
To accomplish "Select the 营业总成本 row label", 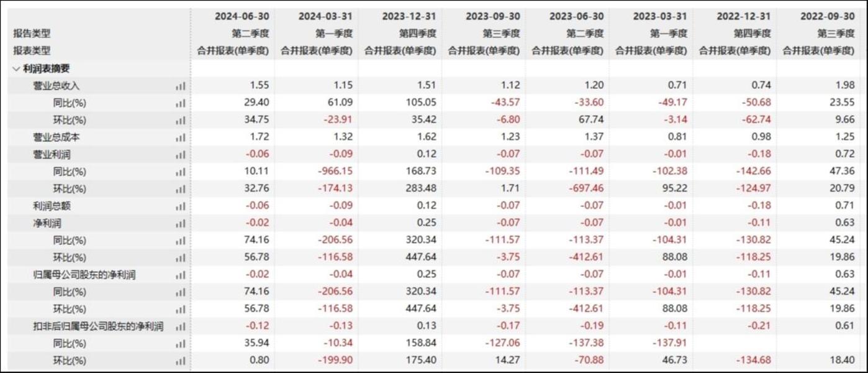I will pyautogui.click(x=57, y=137).
